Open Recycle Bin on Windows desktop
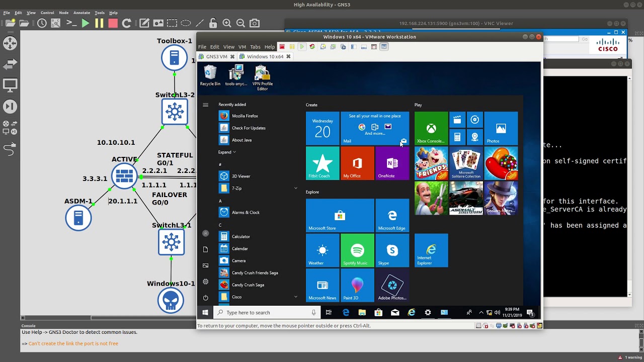The width and height of the screenshot is (644, 362). coord(210,76)
